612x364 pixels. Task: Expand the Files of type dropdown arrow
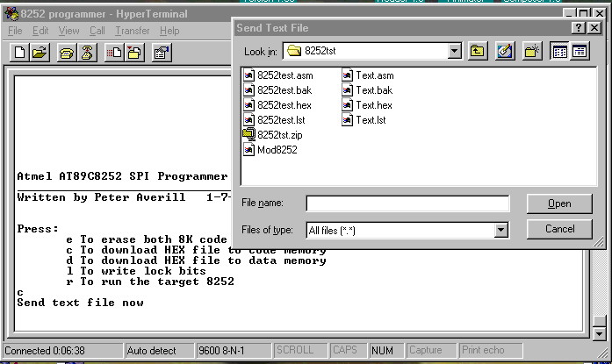click(501, 230)
